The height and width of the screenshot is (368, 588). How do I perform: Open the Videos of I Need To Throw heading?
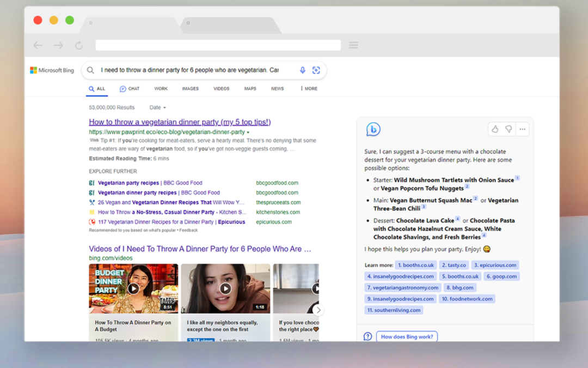(x=200, y=249)
